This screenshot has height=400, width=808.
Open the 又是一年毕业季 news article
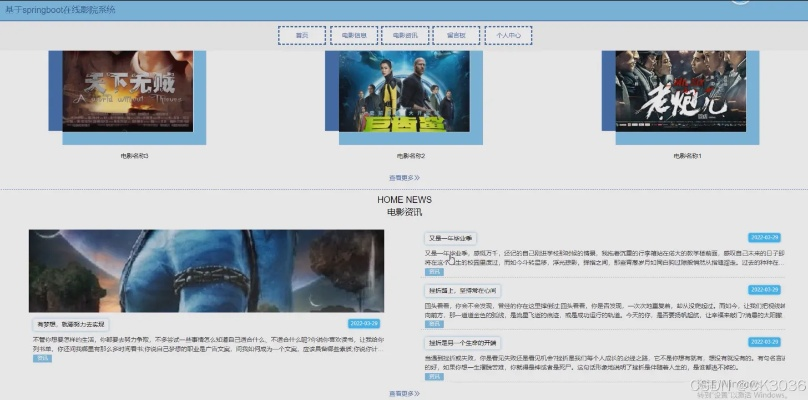point(447,238)
